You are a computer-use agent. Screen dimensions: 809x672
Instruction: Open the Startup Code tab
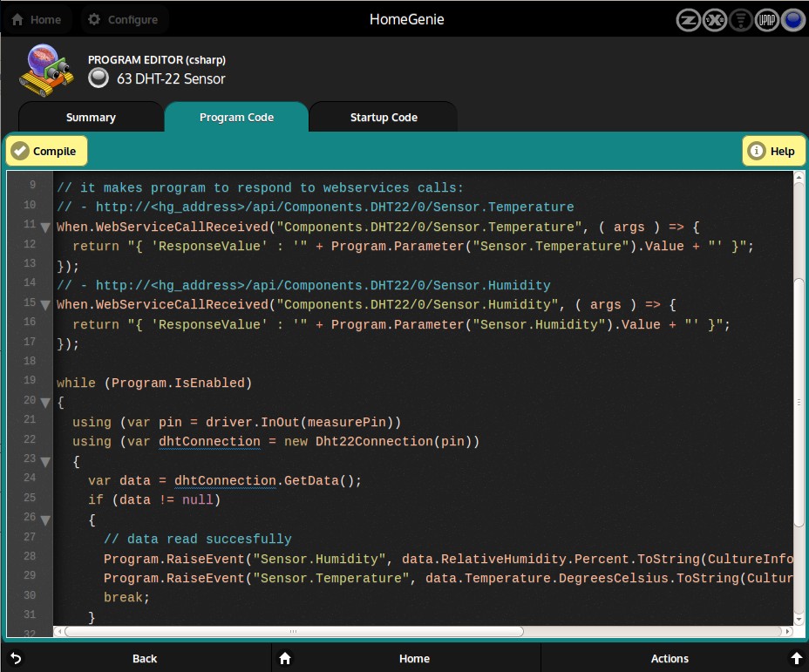click(384, 118)
